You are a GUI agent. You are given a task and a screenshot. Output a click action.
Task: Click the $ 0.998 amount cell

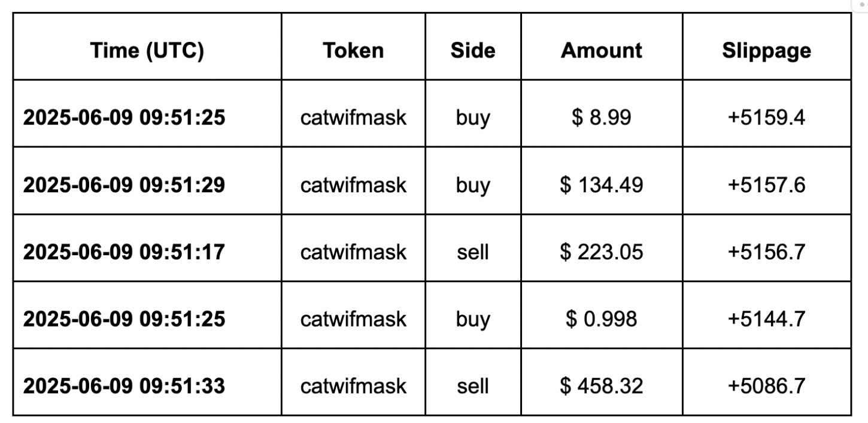[602, 319]
